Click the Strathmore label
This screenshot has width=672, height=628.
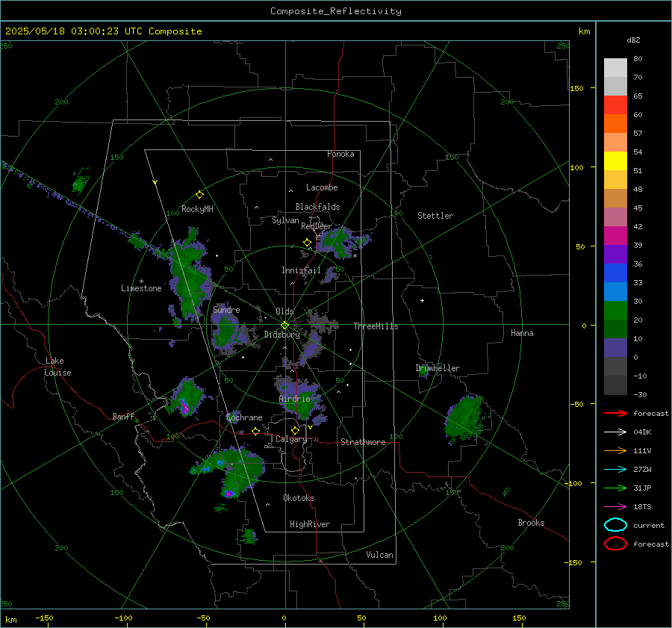[x=363, y=442]
